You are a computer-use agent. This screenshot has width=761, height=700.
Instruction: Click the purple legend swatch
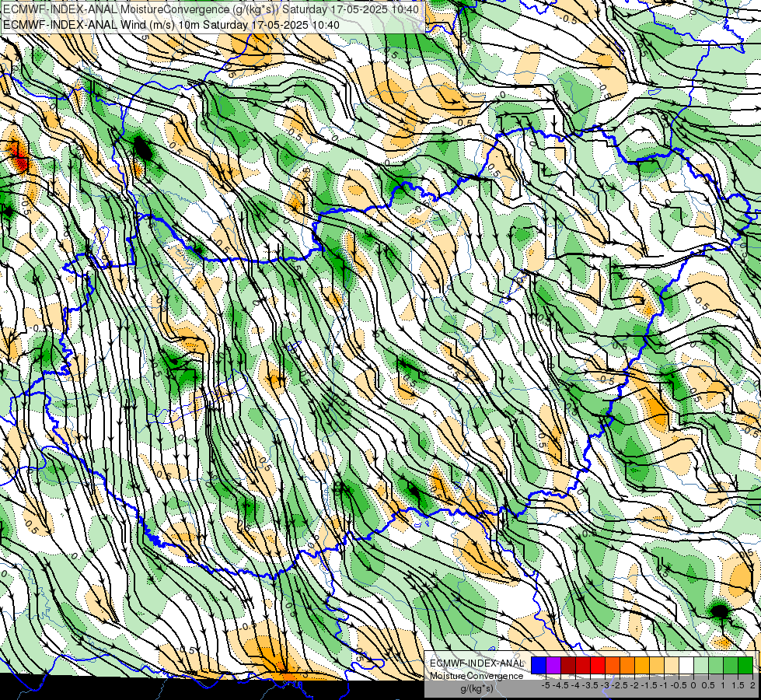553,665
